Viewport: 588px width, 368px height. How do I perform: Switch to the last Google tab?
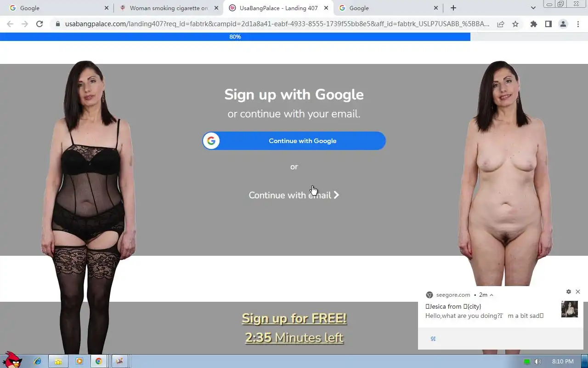[388, 8]
